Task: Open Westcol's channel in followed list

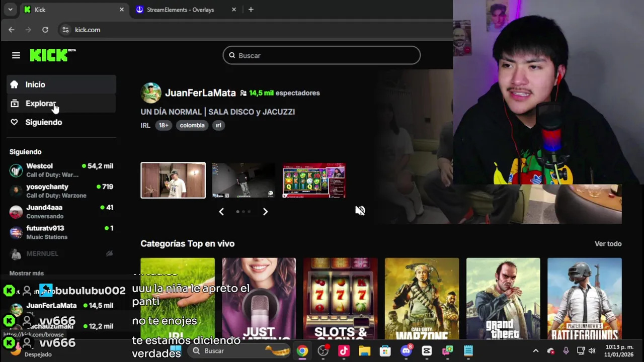Action: pos(61,170)
